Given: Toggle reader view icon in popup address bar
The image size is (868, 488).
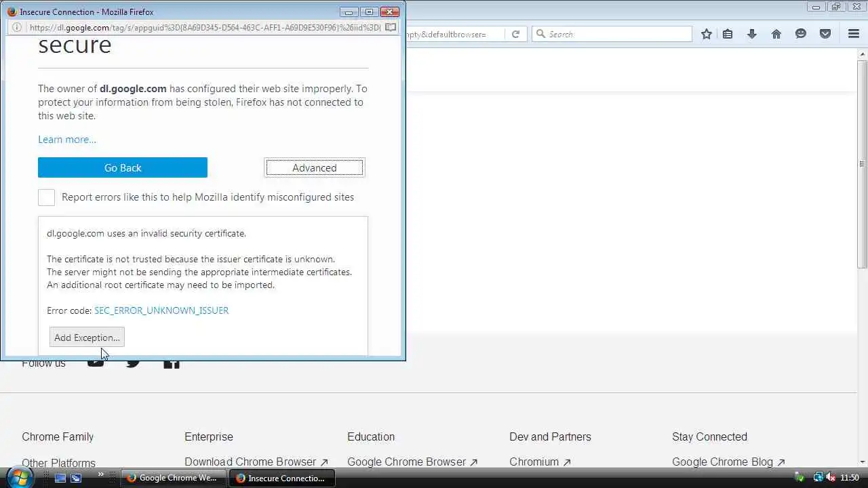Looking at the screenshot, I should pos(391,28).
